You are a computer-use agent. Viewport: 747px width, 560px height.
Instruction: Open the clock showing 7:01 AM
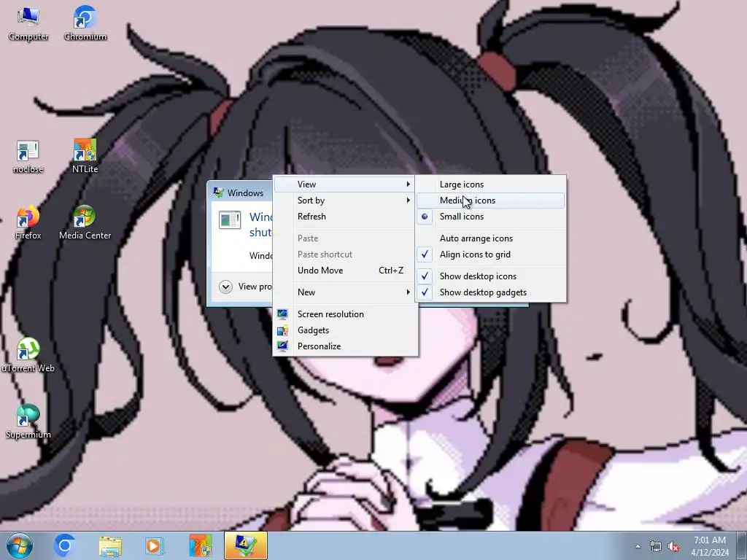[709, 540]
